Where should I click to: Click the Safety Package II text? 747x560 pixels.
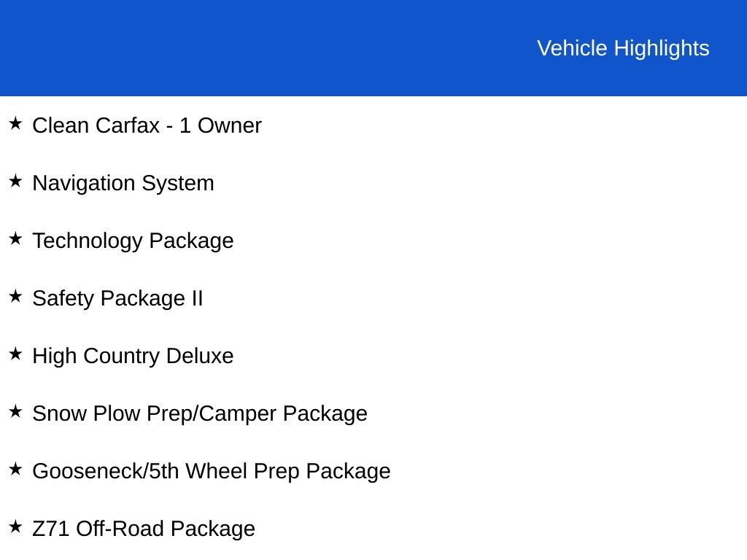tap(117, 298)
